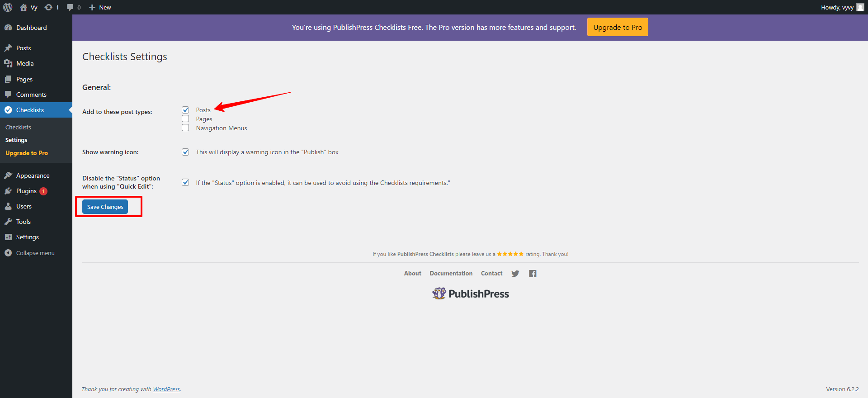Click the Navigation Menus label text
The height and width of the screenshot is (398, 868).
click(x=222, y=128)
